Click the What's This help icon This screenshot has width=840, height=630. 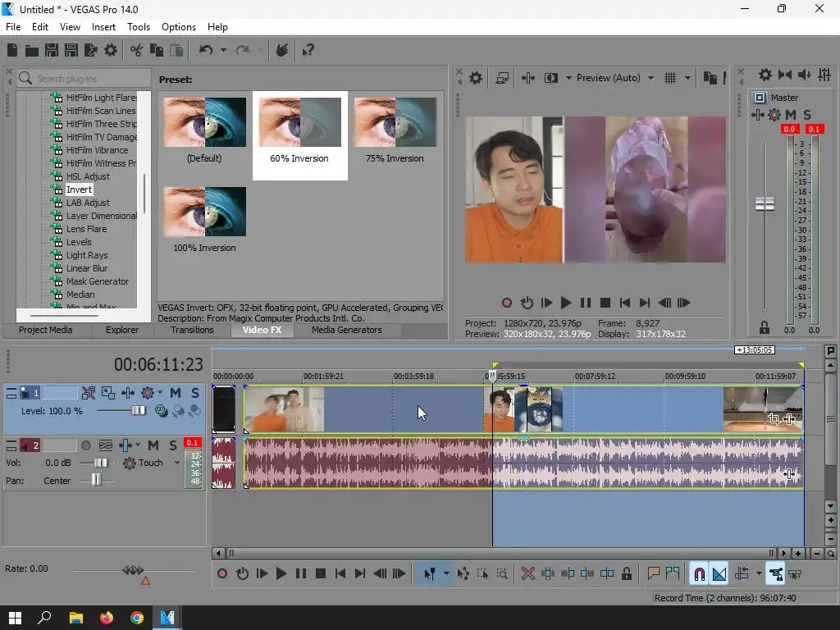point(308,50)
